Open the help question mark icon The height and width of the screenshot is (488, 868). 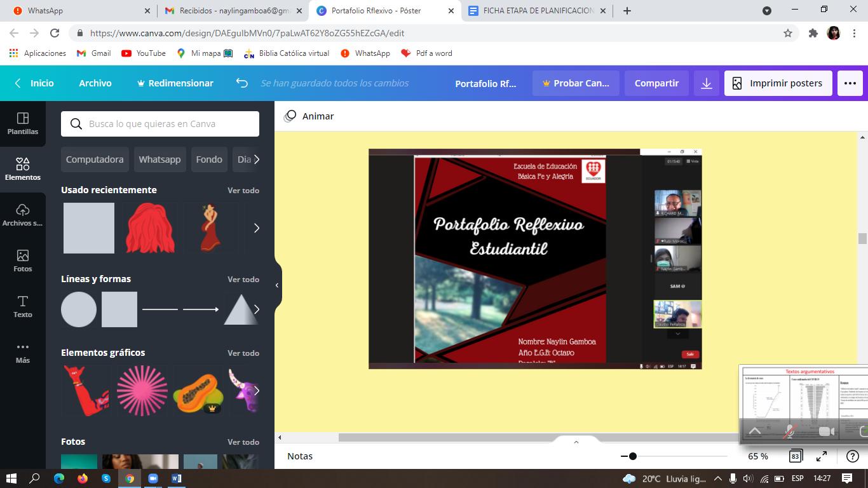click(x=853, y=456)
